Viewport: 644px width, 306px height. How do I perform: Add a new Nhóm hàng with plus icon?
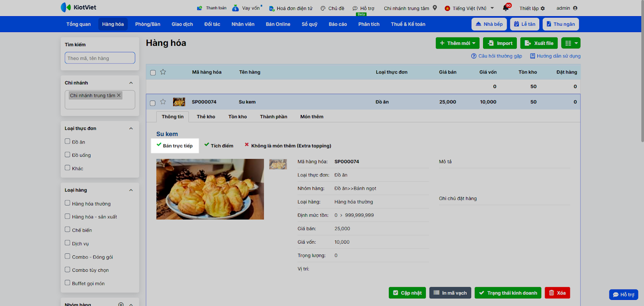click(121, 304)
